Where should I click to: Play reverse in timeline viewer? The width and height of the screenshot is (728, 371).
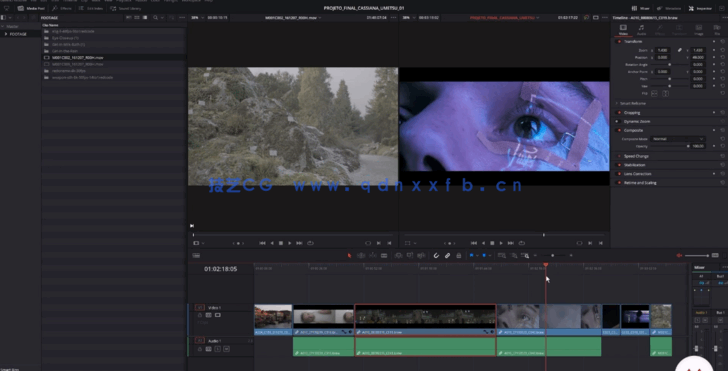483,243
